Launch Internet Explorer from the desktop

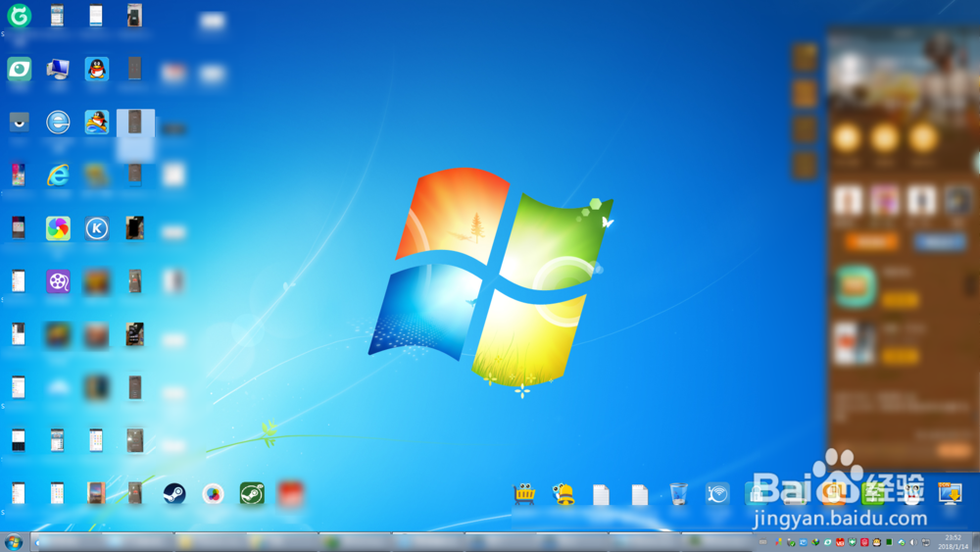click(58, 176)
